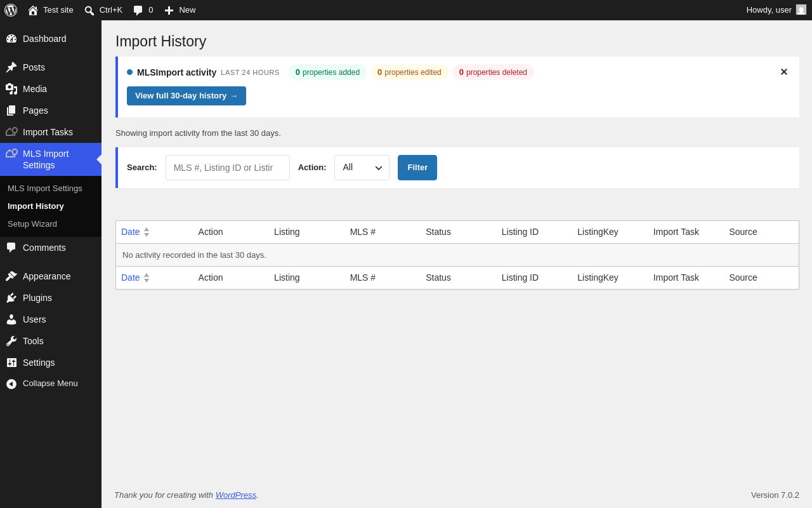Click the New content link text
Viewport: 812px width, 508px height.
(x=187, y=10)
